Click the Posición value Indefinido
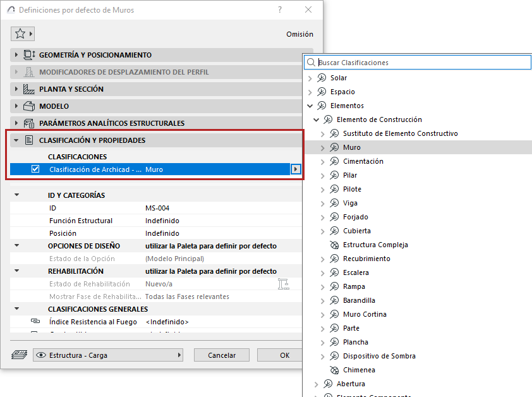Image resolution: width=532 pixels, height=397 pixels. tap(162, 233)
